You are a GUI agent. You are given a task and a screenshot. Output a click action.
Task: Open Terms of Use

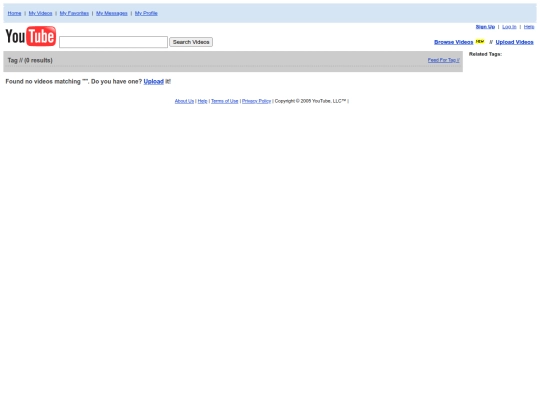pyautogui.click(x=225, y=101)
